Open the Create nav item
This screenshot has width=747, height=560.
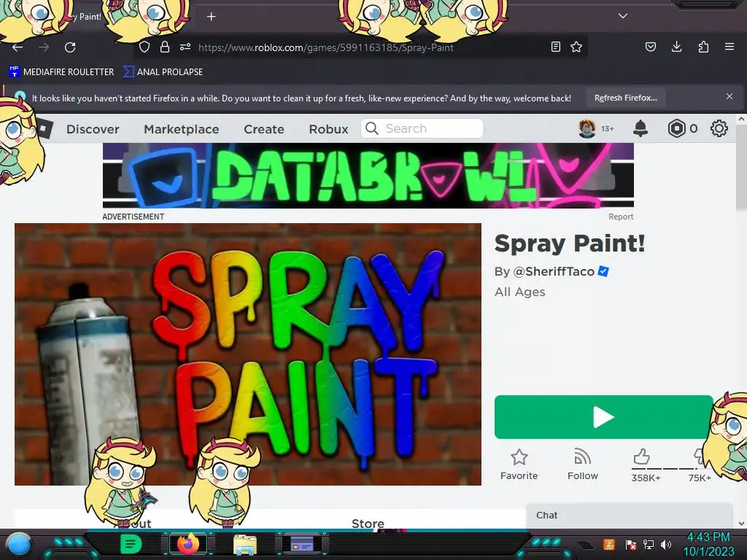(x=264, y=129)
